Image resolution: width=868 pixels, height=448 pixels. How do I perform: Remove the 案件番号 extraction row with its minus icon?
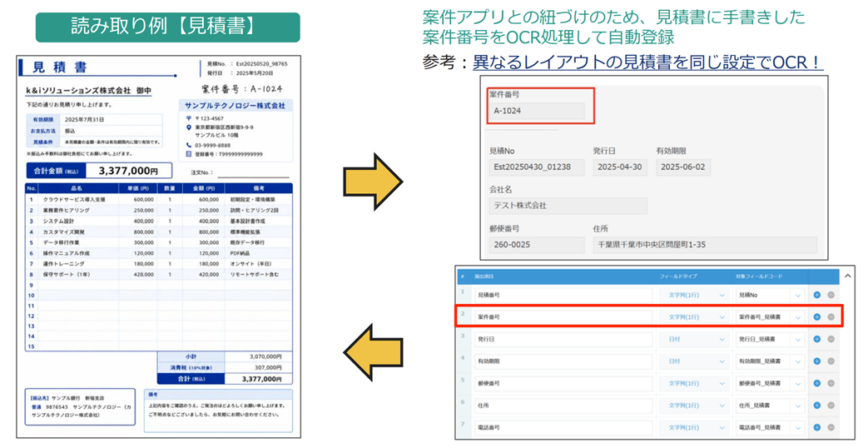(x=831, y=317)
